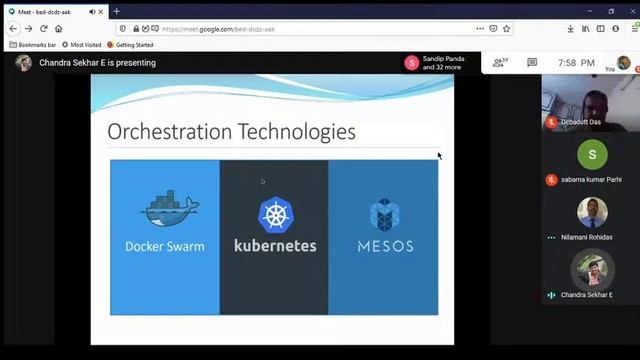This screenshot has width=640, height=360.
Task: Close the Meet browser tab
Action: (101, 12)
